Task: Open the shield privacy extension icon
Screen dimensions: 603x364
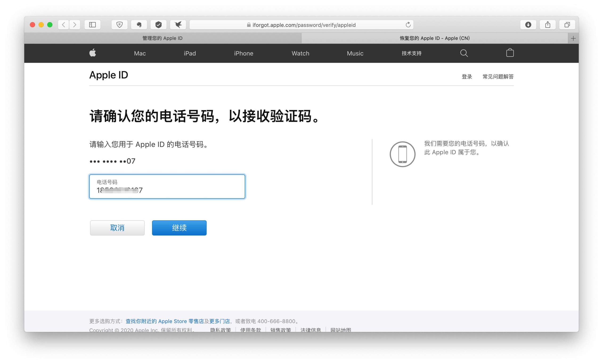Action: click(119, 25)
